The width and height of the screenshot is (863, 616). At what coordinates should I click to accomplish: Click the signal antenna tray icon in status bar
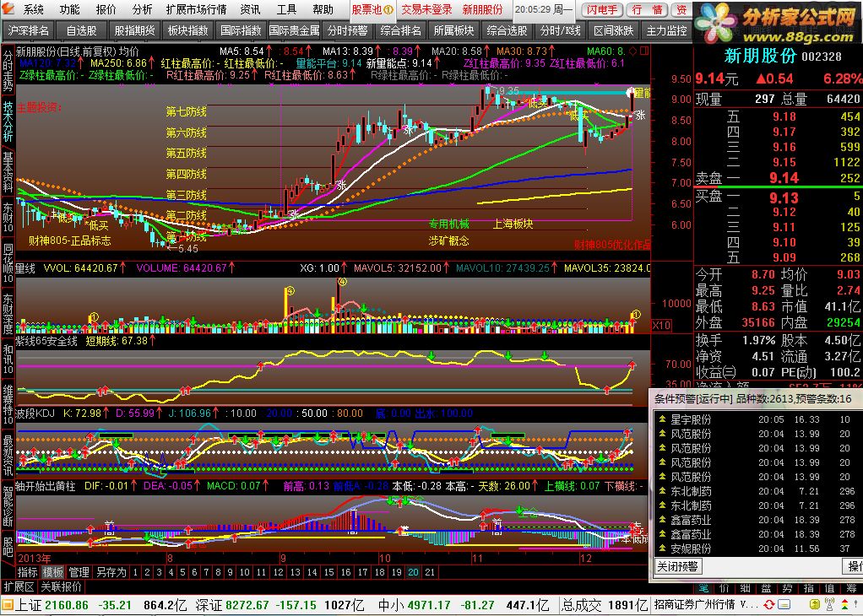pyautogui.click(x=831, y=605)
